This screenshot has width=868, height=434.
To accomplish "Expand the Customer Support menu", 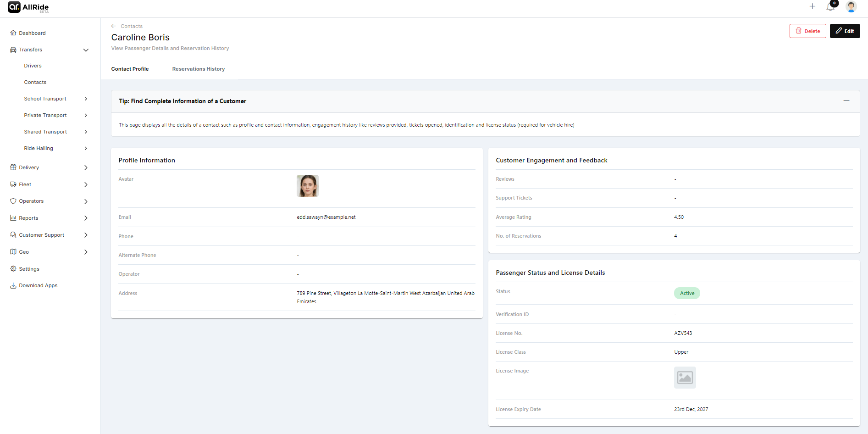I will point(86,235).
